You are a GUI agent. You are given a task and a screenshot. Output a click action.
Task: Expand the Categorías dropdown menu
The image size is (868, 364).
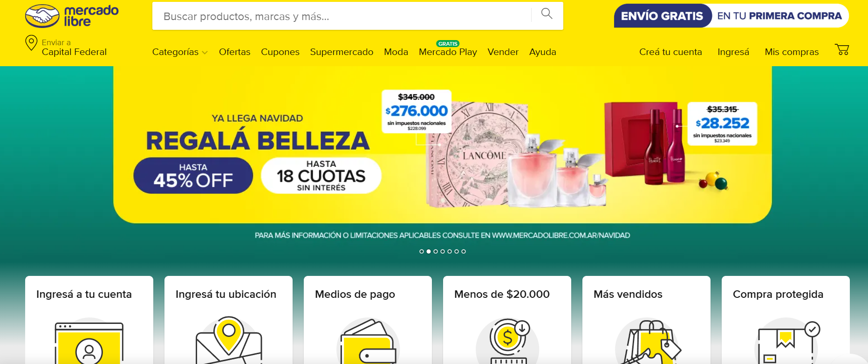pos(180,52)
